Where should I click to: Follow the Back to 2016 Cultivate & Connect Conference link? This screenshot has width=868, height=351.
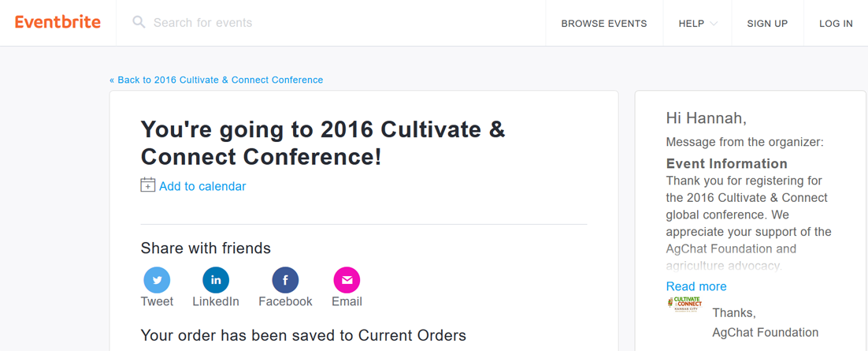217,80
